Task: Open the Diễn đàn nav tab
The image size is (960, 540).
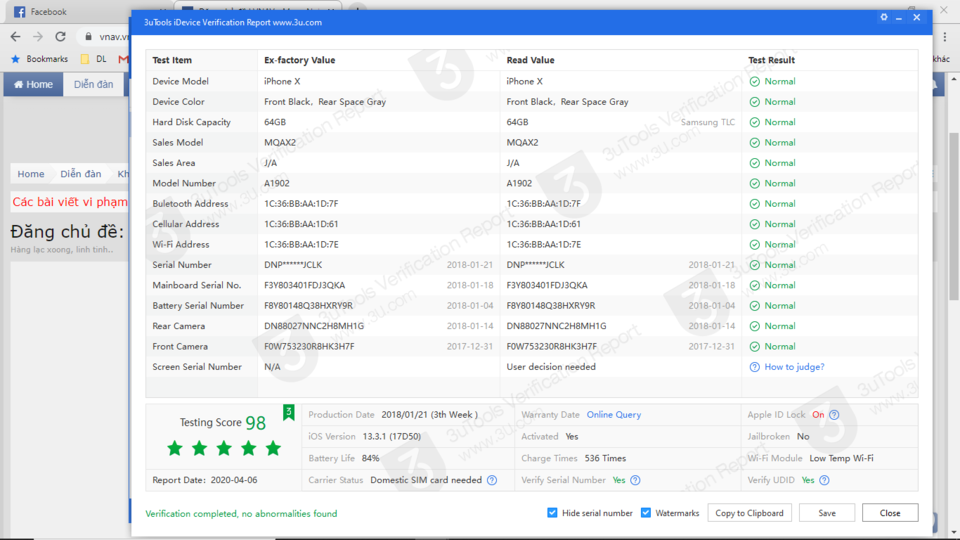Action: [x=94, y=84]
